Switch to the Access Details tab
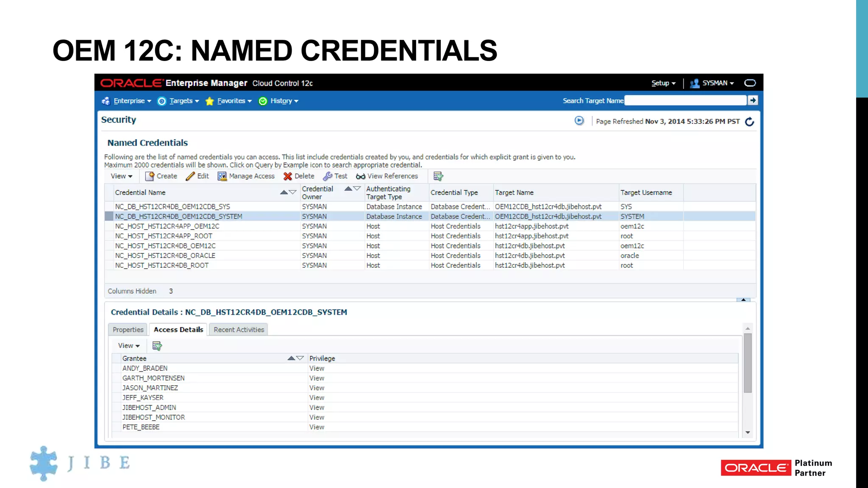 178,330
